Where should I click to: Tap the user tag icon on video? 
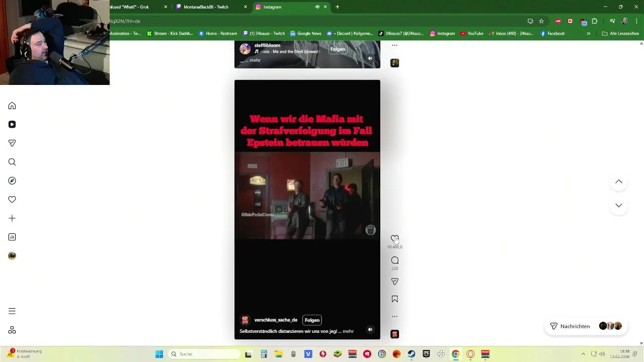pos(370,230)
